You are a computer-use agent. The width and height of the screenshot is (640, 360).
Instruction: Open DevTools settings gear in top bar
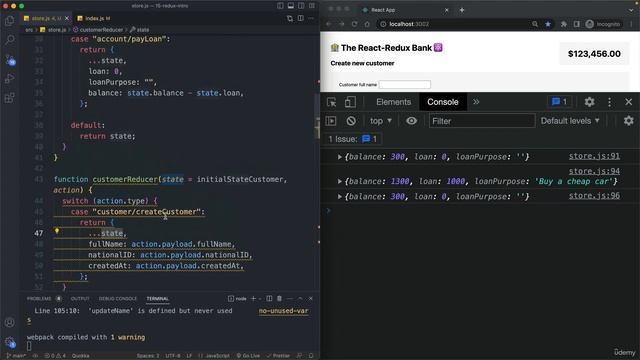click(589, 102)
